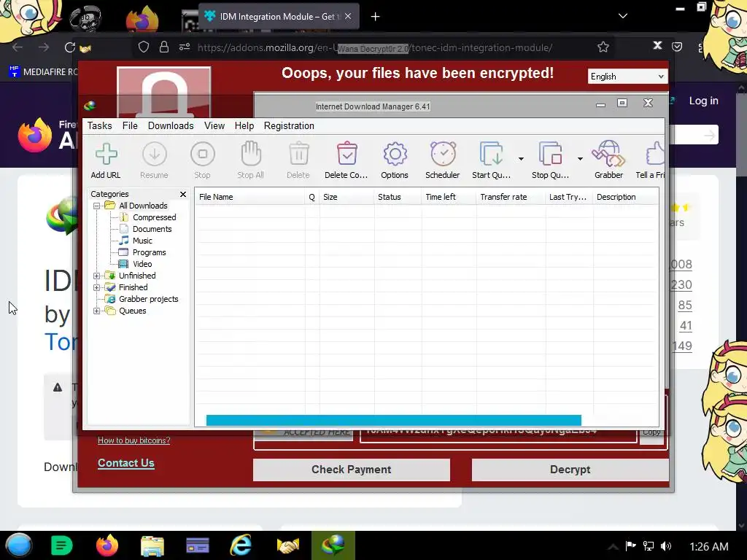Sort by the Size column header
This screenshot has width=747, height=560.
(x=347, y=197)
